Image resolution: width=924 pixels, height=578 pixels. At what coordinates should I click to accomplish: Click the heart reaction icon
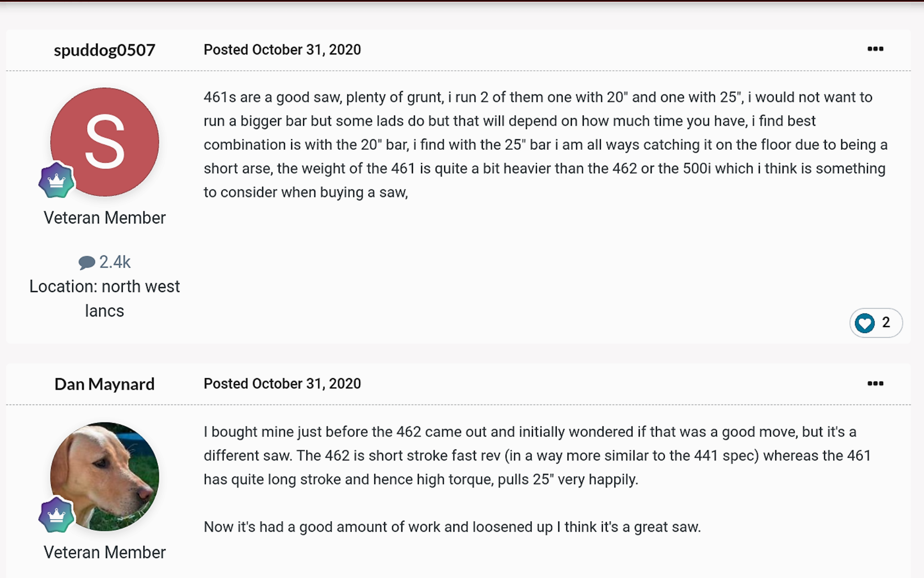tap(865, 323)
